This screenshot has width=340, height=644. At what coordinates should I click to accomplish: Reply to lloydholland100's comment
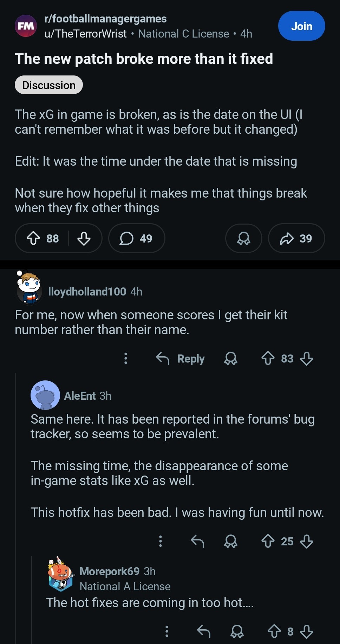tap(180, 358)
